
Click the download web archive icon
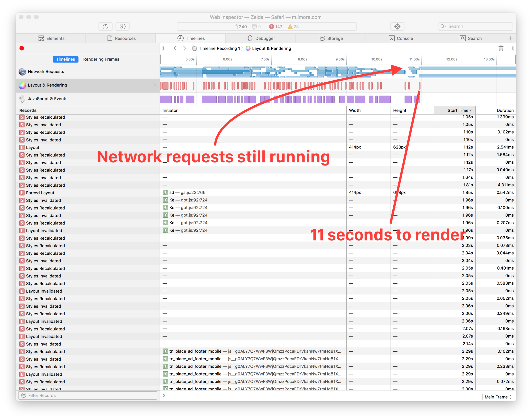(x=123, y=26)
